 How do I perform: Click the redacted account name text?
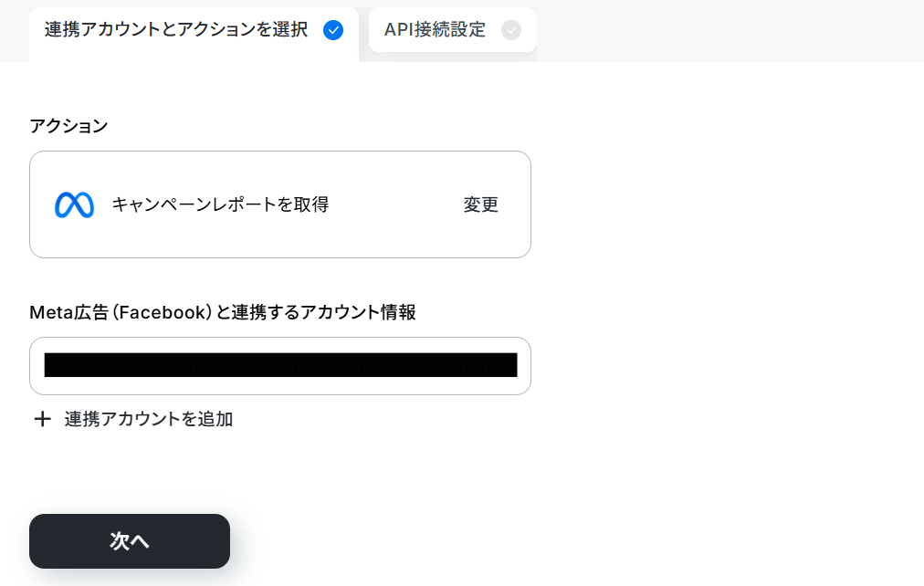tap(280, 365)
